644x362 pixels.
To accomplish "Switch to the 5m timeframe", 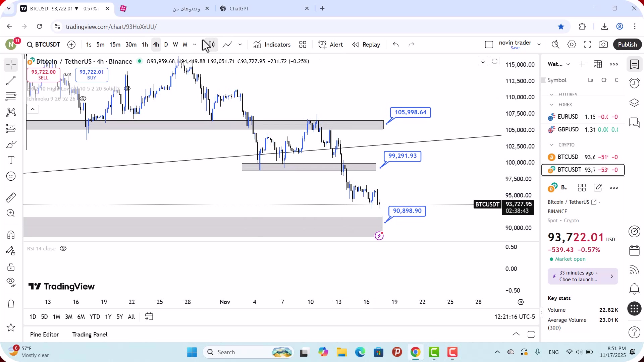I will (x=100, y=45).
